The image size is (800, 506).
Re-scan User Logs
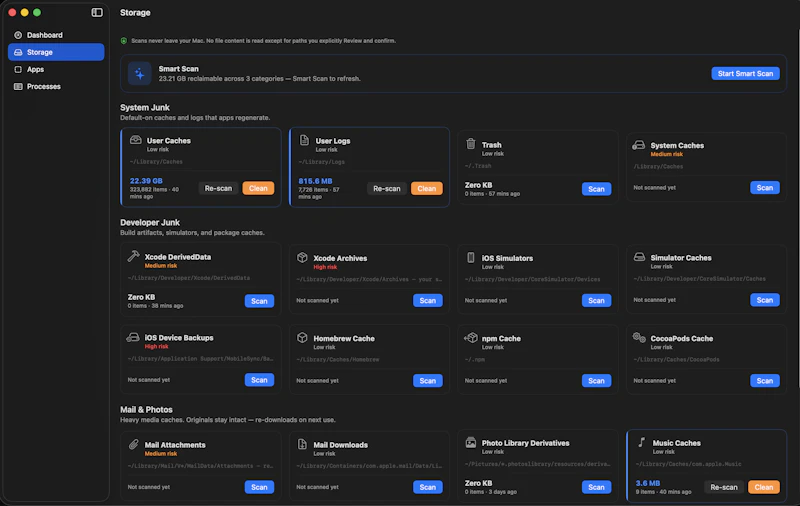pyautogui.click(x=386, y=189)
